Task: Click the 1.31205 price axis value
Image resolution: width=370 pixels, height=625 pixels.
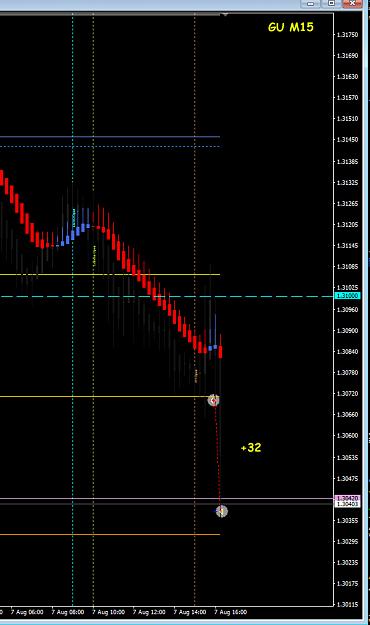Action: coord(347,225)
